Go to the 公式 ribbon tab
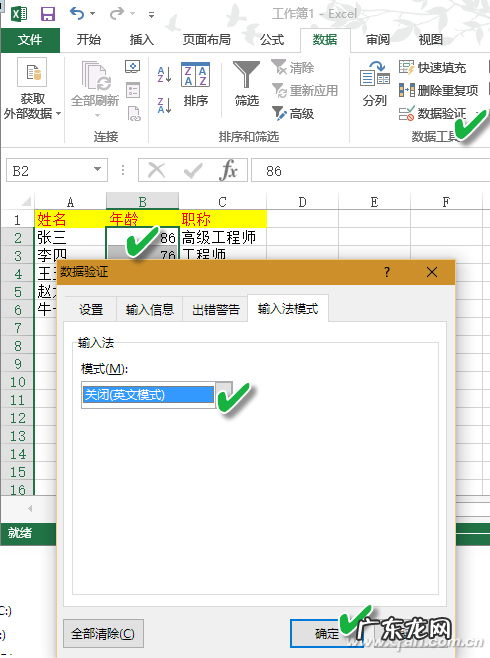The image size is (490, 658). 272,40
